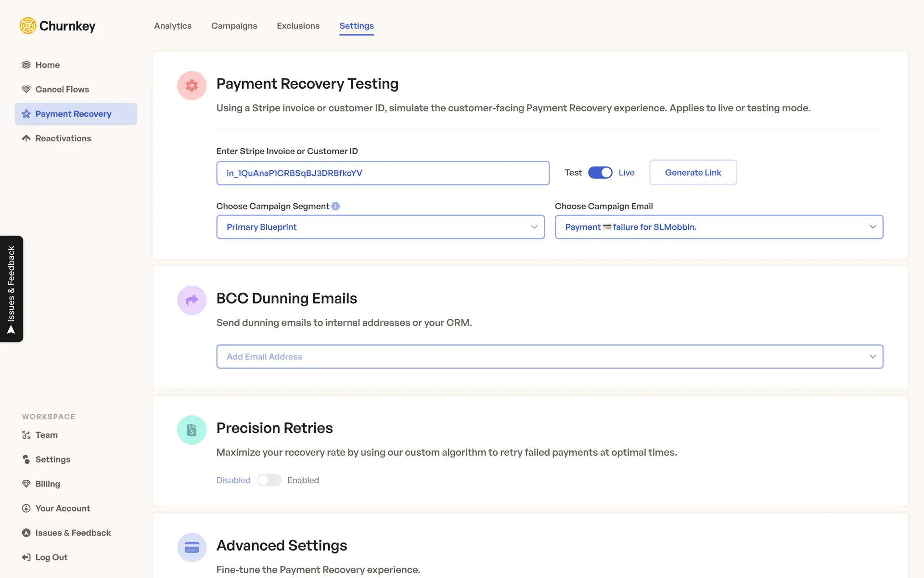Click the Your Account icon
924x578 pixels.
26,508
